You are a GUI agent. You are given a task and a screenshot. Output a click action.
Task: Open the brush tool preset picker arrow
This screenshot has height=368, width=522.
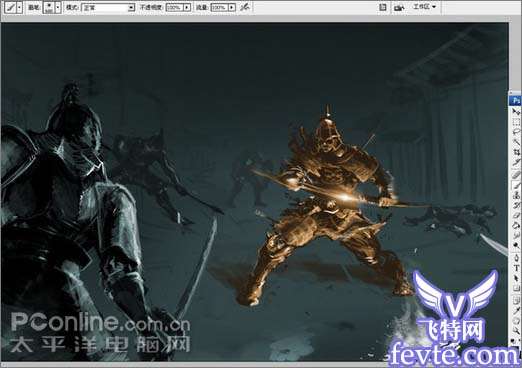(x=19, y=7)
